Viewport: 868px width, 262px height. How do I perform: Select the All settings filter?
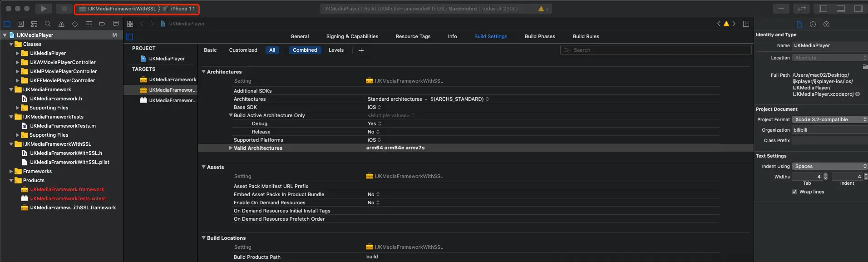(x=272, y=50)
